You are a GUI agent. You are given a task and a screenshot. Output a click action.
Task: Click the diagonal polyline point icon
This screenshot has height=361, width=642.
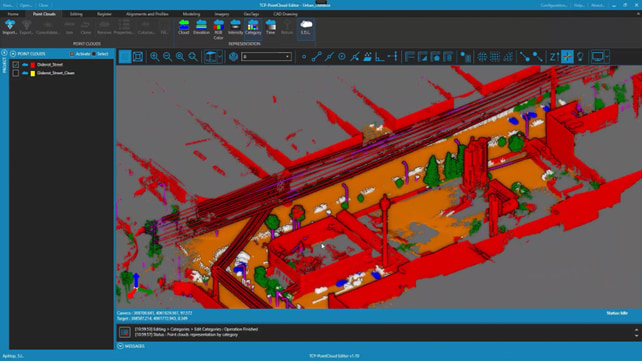[x=524, y=57]
